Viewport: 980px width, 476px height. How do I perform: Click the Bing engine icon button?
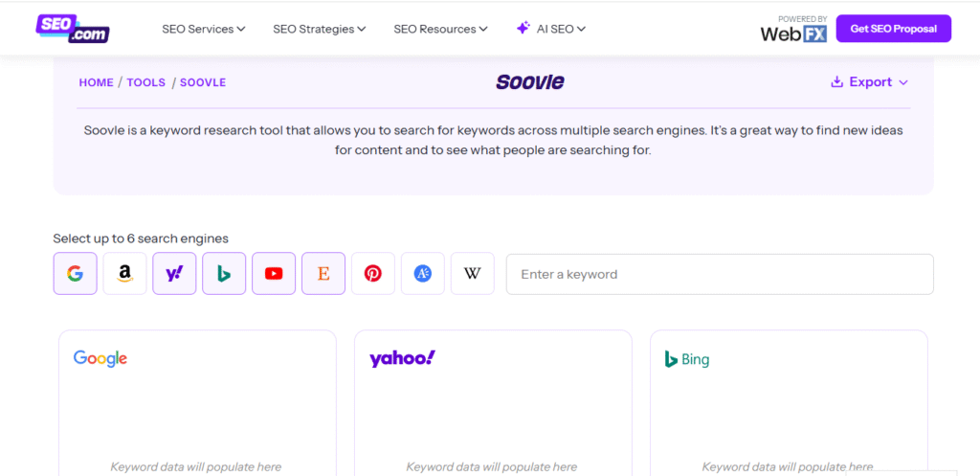(x=224, y=274)
